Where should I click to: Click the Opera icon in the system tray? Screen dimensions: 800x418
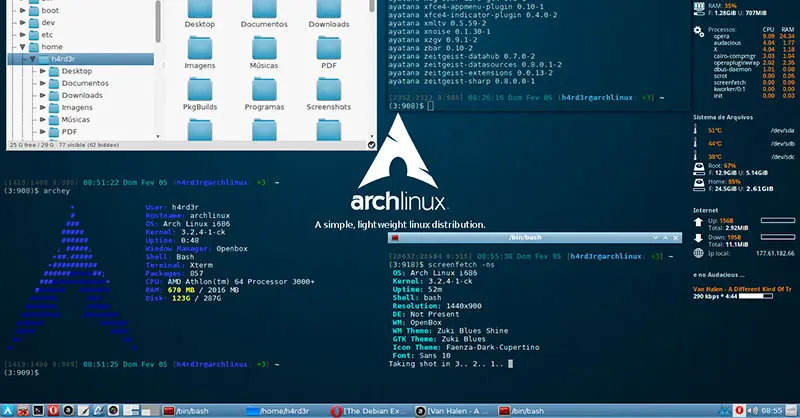739,410
